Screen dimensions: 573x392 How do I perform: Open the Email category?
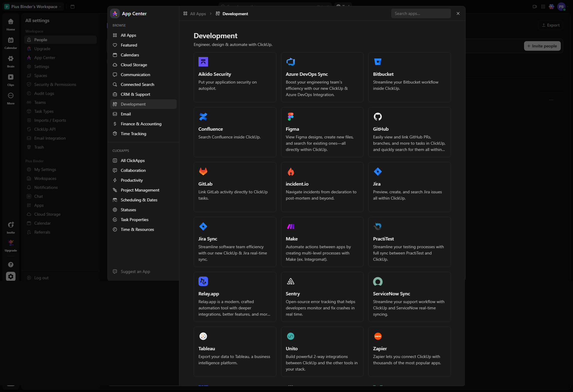click(143, 114)
